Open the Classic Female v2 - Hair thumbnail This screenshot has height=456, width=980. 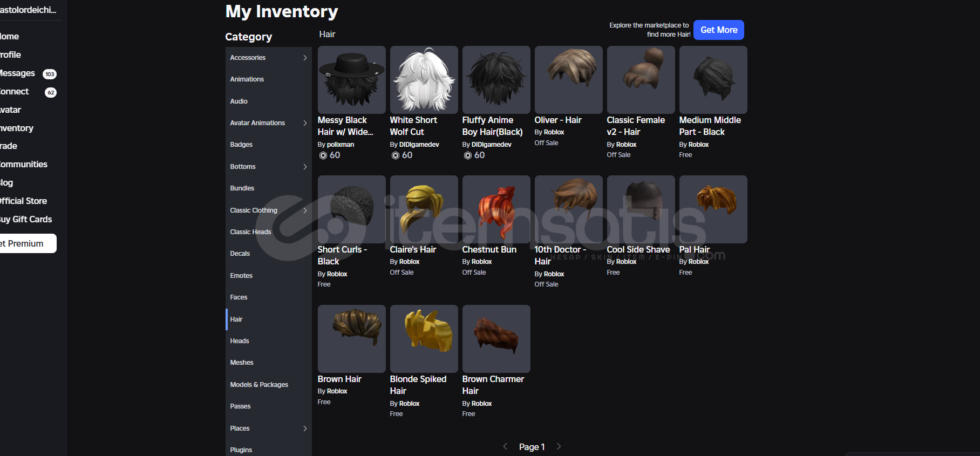tap(641, 80)
